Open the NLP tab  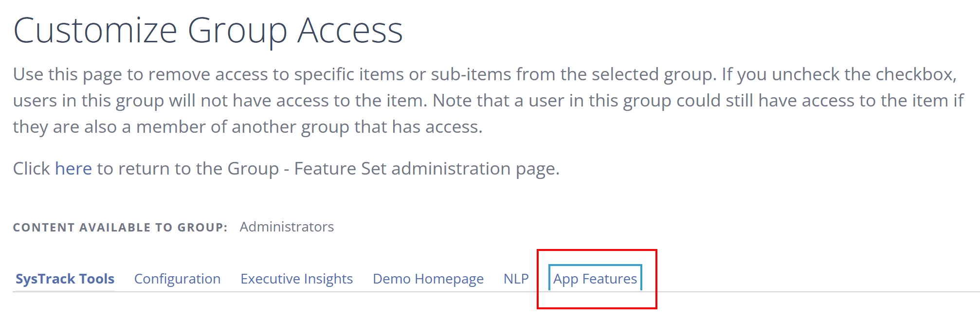[x=516, y=279]
